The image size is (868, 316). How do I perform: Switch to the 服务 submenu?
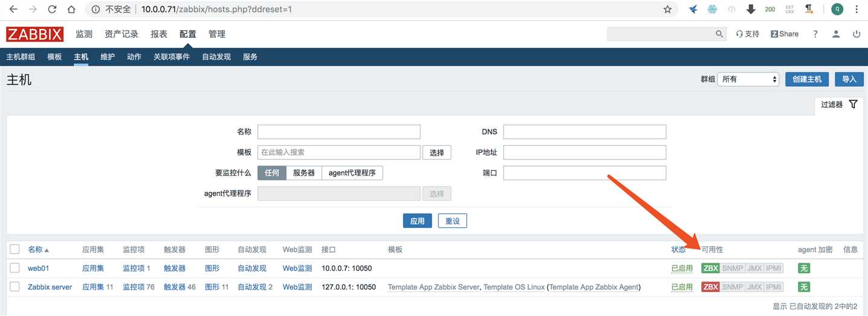click(250, 57)
